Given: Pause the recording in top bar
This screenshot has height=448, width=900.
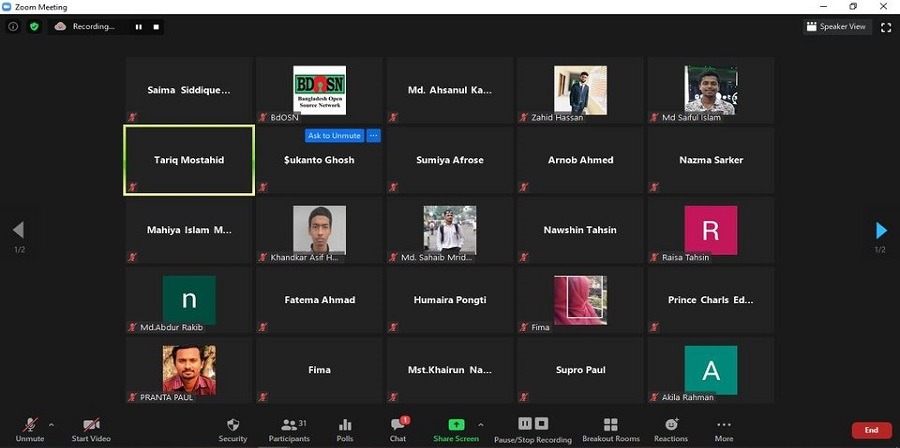Looking at the screenshot, I should (x=138, y=27).
